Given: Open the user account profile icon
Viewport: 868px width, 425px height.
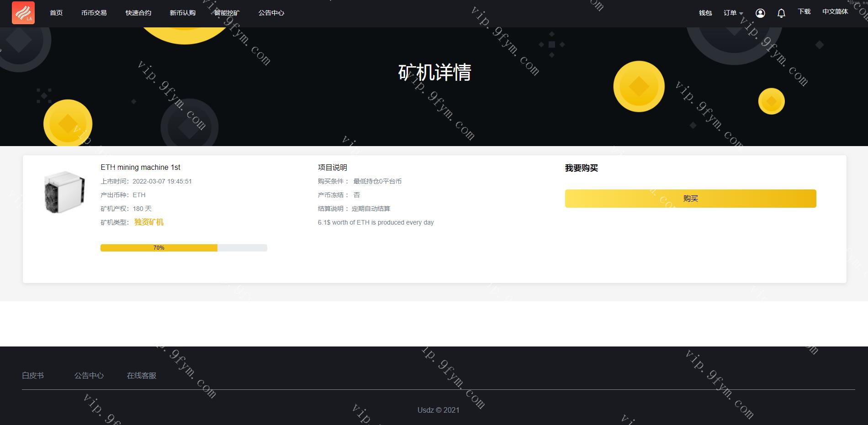Looking at the screenshot, I should pos(760,13).
